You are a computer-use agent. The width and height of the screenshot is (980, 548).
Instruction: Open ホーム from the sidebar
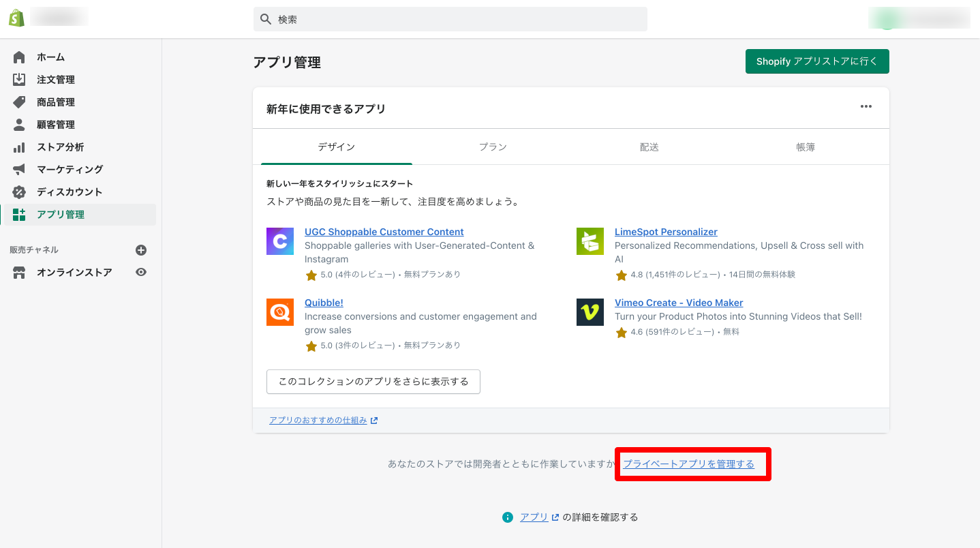pos(50,57)
